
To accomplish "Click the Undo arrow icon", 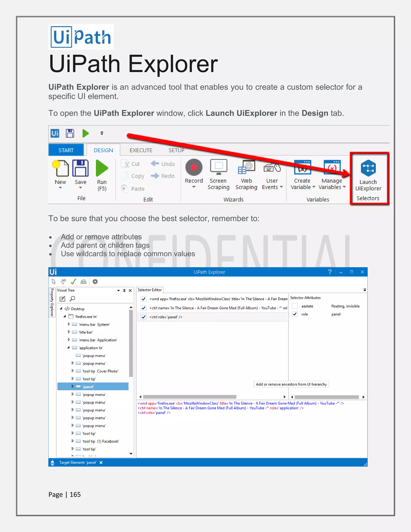I will click(x=155, y=163).
